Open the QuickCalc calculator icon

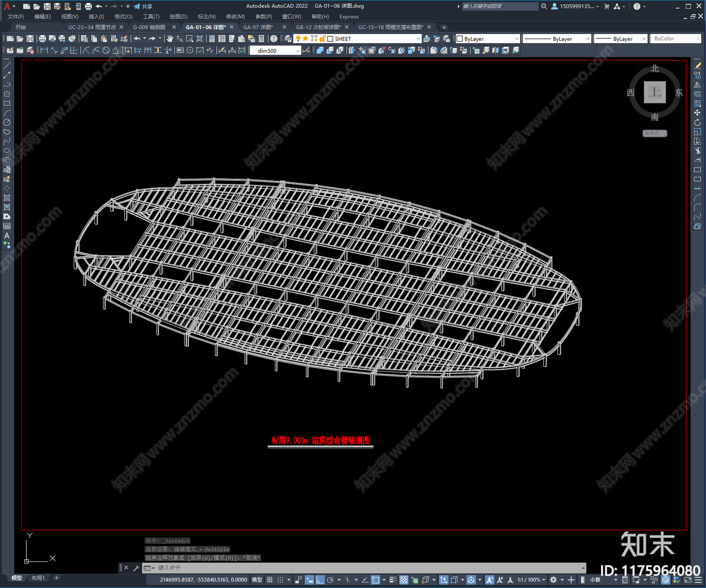261,39
